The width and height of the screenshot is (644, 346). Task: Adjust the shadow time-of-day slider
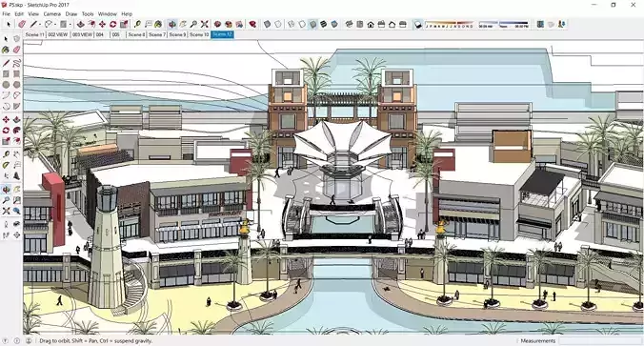(x=504, y=25)
